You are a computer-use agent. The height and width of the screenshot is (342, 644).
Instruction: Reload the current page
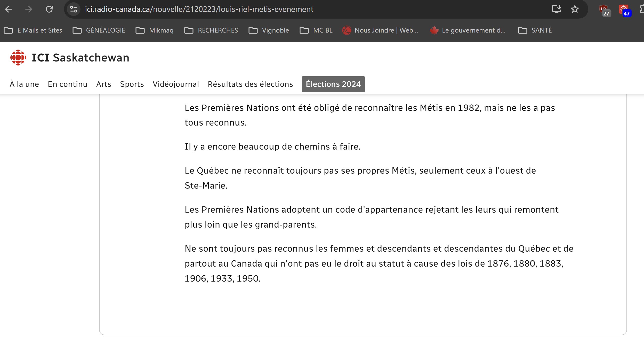(x=49, y=9)
